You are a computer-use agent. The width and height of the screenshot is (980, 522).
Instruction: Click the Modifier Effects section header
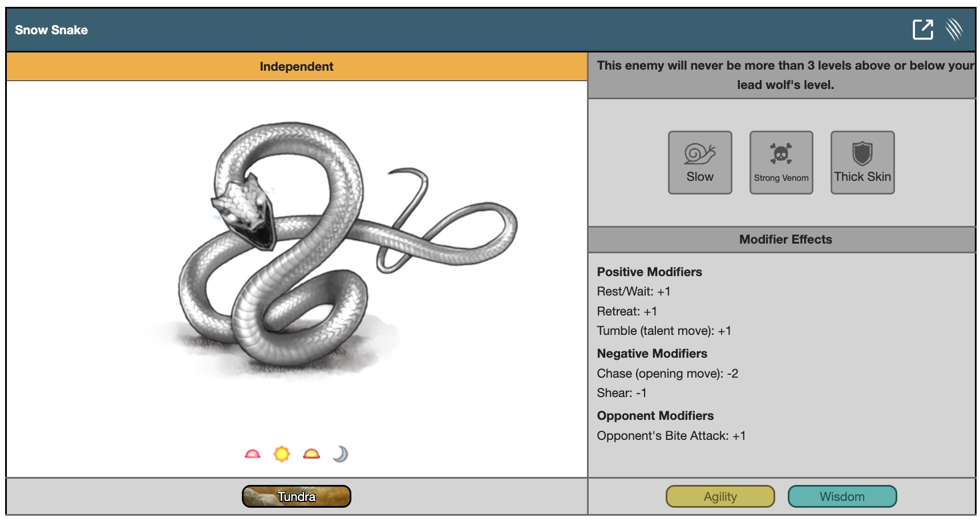click(785, 240)
